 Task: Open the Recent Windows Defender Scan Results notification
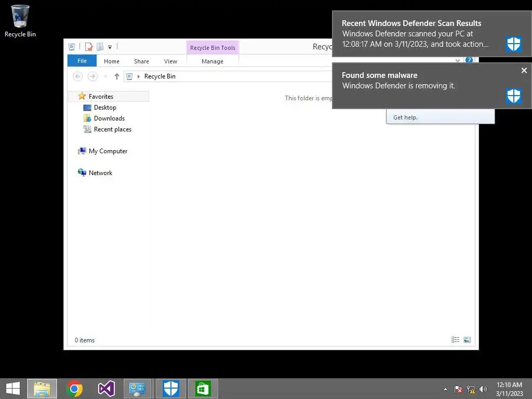click(x=432, y=34)
